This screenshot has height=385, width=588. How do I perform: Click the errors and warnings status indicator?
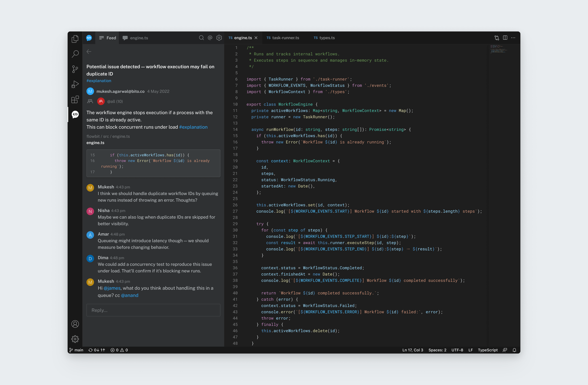119,350
